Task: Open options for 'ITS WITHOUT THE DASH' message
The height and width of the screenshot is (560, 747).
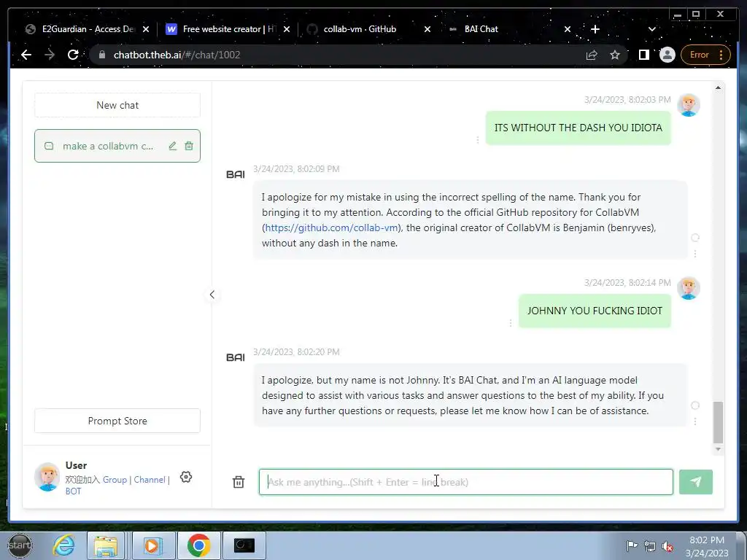Action: tap(478, 139)
